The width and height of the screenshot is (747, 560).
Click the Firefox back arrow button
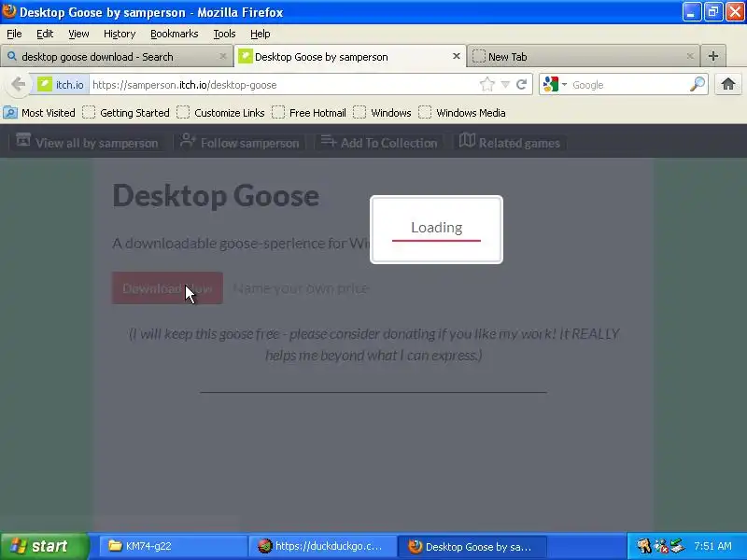pyautogui.click(x=18, y=85)
